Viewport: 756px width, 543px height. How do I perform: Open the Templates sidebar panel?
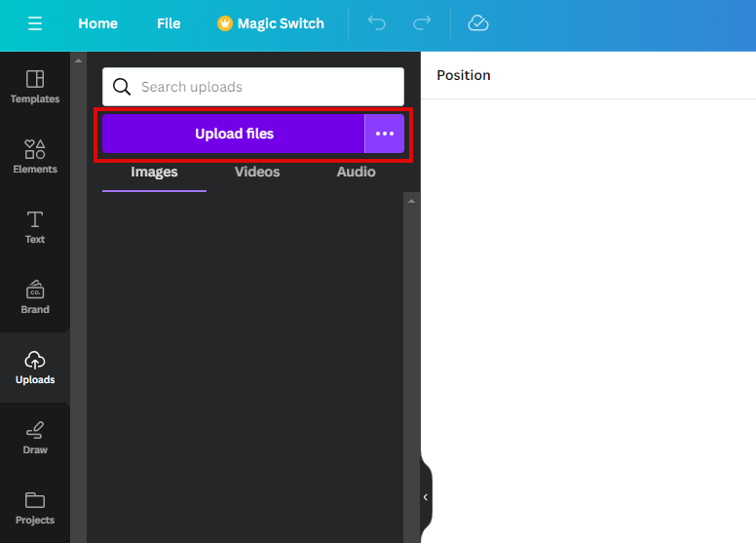pyautogui.click(x=35, y=87)
